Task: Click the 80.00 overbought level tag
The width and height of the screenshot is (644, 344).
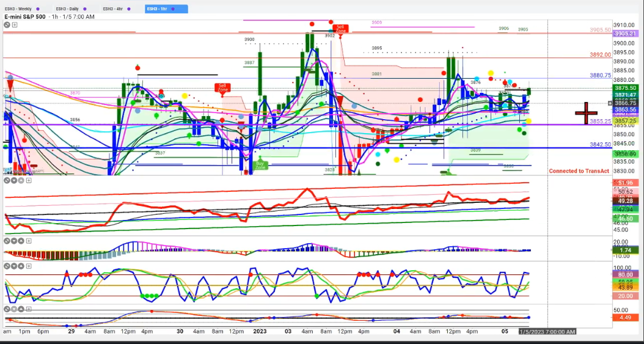Action: 625,274
